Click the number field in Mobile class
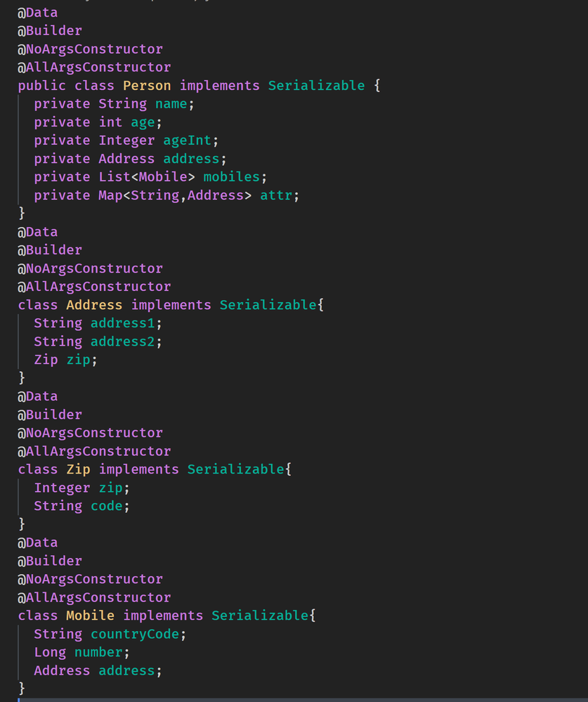The height and width of the screenshot is (702, 588). (x=98, y=652)
